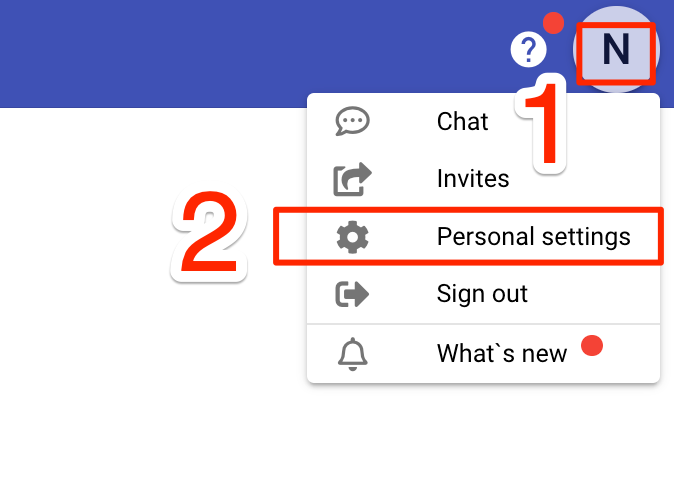Open Chat from the menu
The height and width of the screenshot is (486, 674).
click(483, 121)
